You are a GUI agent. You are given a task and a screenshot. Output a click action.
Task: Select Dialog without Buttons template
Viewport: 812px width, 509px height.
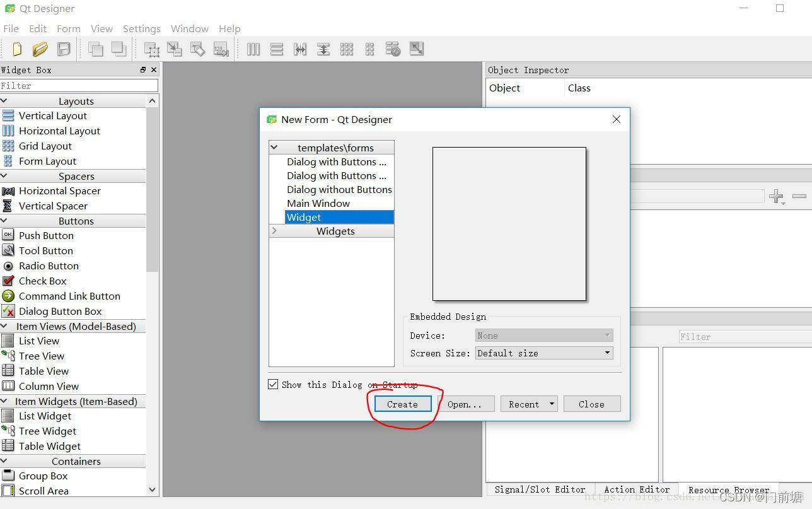(339, 190)
